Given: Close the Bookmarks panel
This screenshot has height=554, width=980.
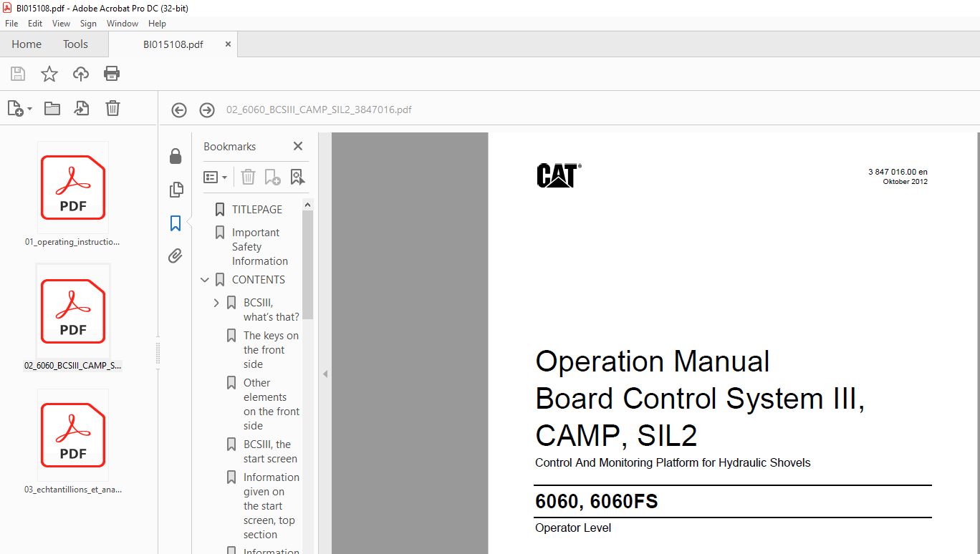Looking at the screenshot, I should [298, 146].
